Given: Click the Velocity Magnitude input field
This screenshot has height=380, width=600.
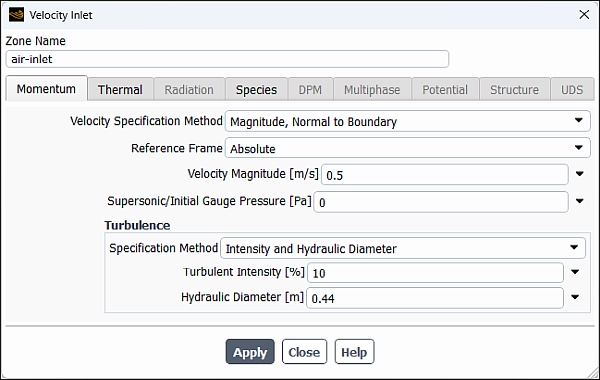Looking at the screenshot, I should pos(445,175).
